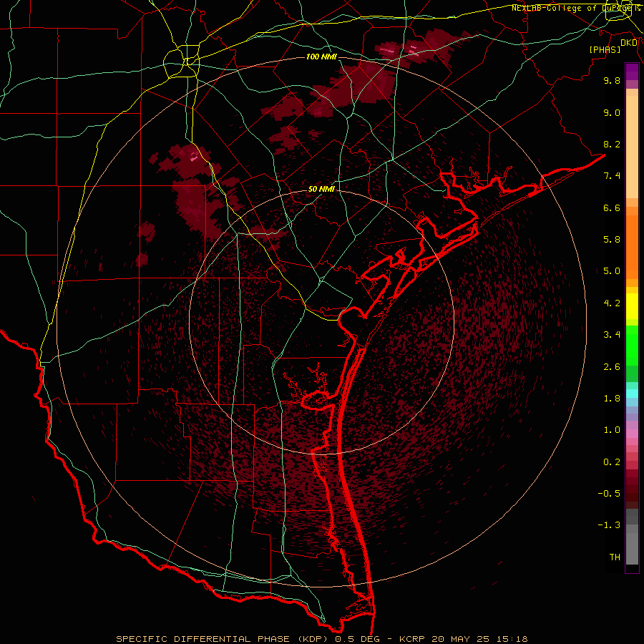The width and height of the screenshot is (644, 644).
Task: Select the 9.0 scale value
Action: pos(612,112)
